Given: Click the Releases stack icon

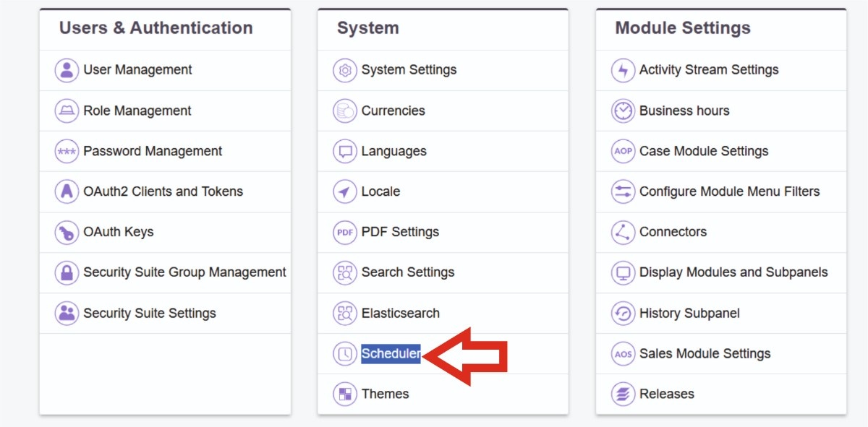Looking at the screenshot, I should (623, 394).
